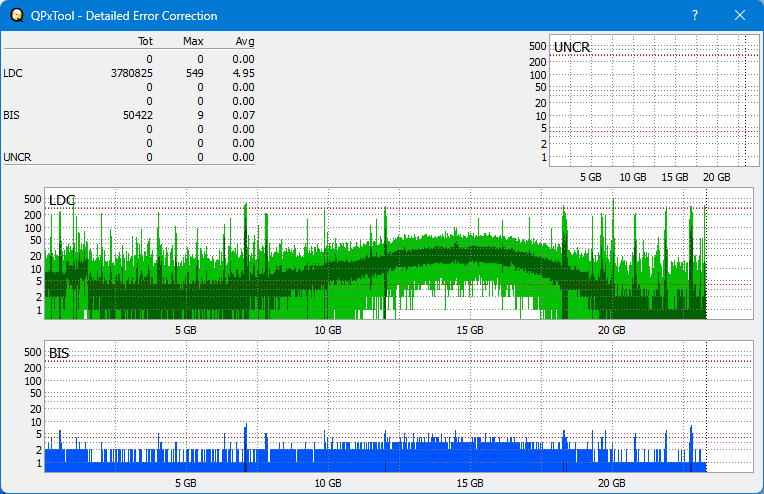Image resolution: width=764 pixels, height=494 pixels.
Task: Click the LDC average value 4.95
Action: coord(243,73)
